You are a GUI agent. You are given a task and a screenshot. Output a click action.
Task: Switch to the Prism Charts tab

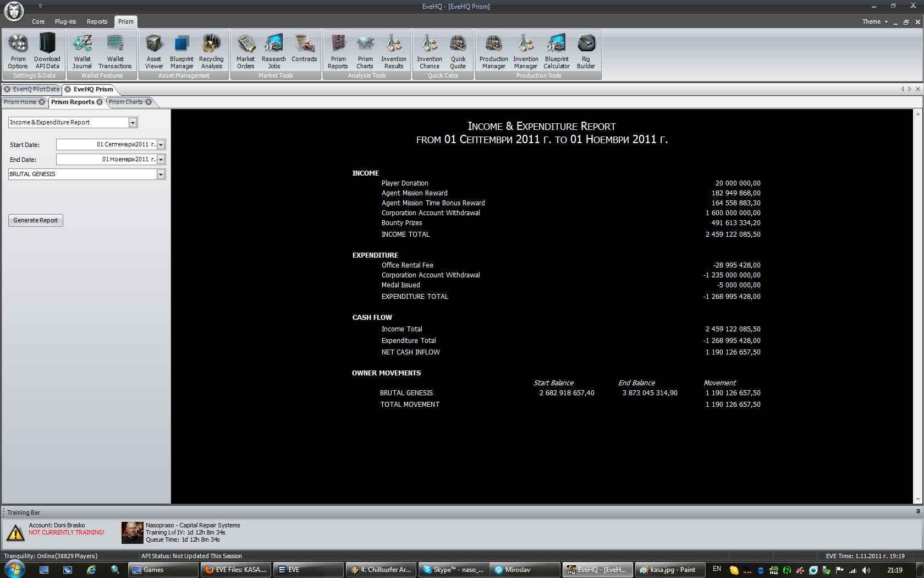[125, 102]
